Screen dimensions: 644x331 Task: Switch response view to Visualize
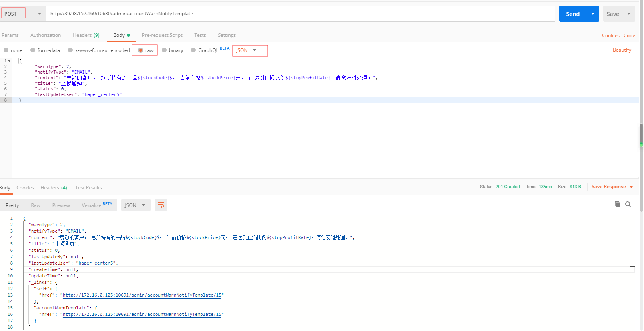point(97,205)
